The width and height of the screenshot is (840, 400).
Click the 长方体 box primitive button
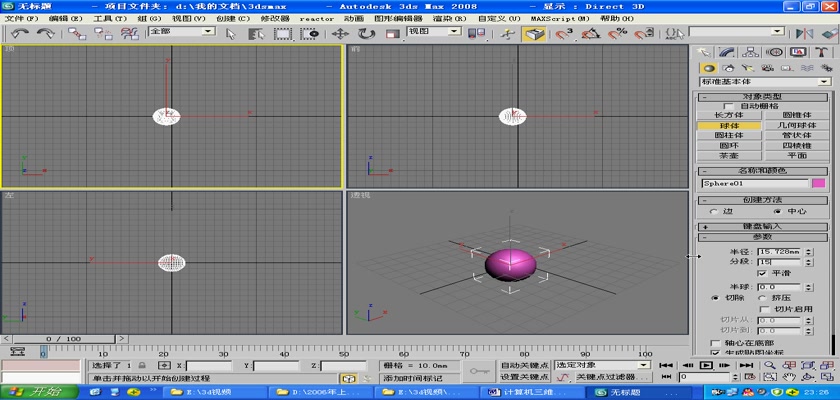click(x=729, y=115)
